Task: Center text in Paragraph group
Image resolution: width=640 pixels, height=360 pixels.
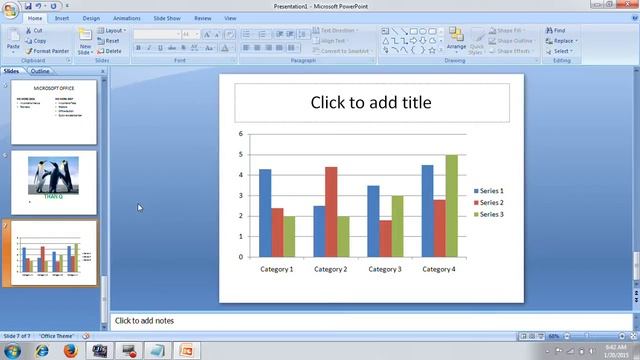Action: [x=257, y=48]
